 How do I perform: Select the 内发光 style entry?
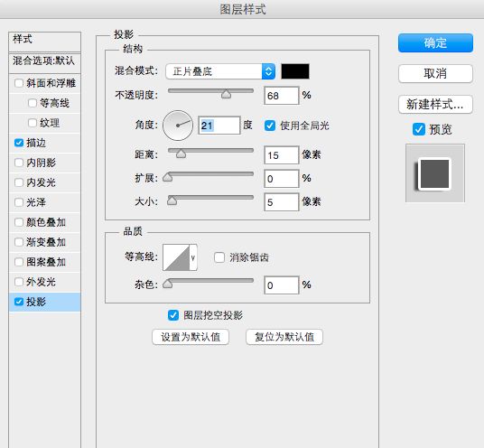pos(45,182)
